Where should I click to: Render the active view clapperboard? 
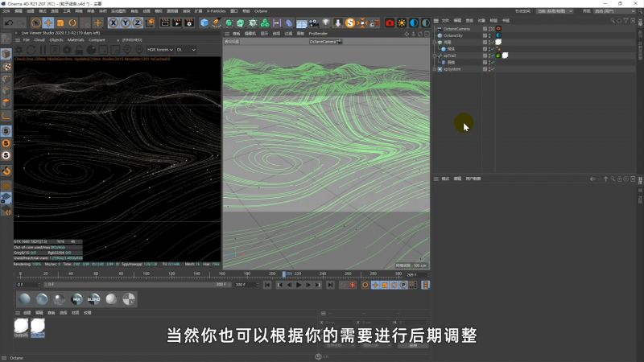165,23
